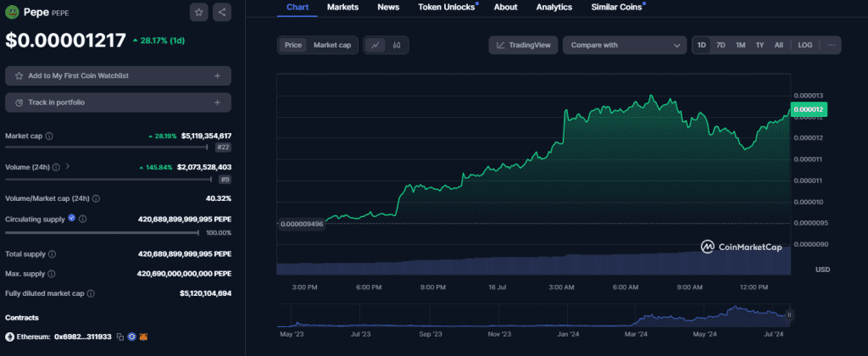Switch to candlestick chart view icon
The width and height of the screenshot is (868, 356).
[396, 45]
